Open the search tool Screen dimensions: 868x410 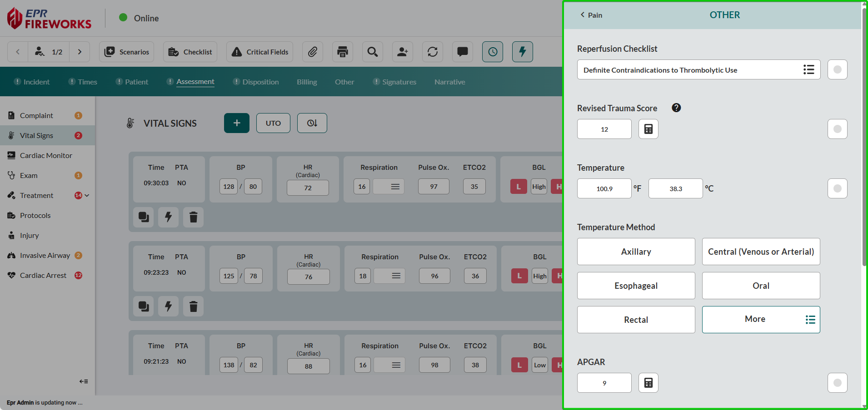[x=372, y=51]
